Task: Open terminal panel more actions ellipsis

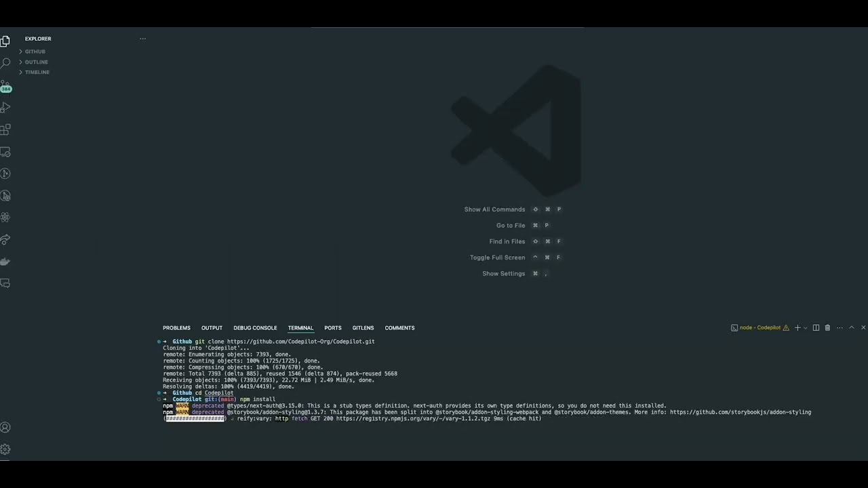Action: coord(840,328)
